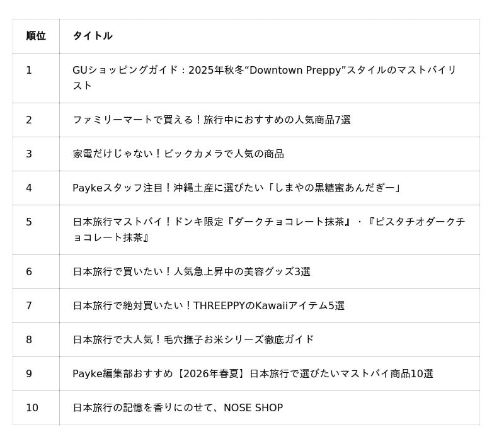Select the THREEPPY Kawaii items title
Screen dimensions: 504x444
[209, 305]
